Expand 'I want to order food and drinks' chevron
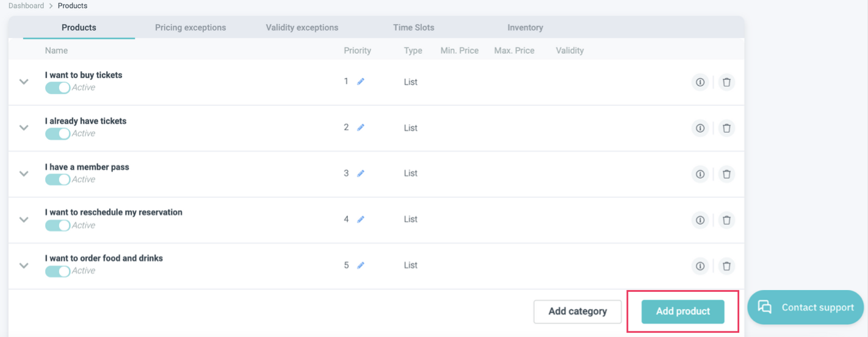Viewport: 868px width, 337px height. (24, 266)
